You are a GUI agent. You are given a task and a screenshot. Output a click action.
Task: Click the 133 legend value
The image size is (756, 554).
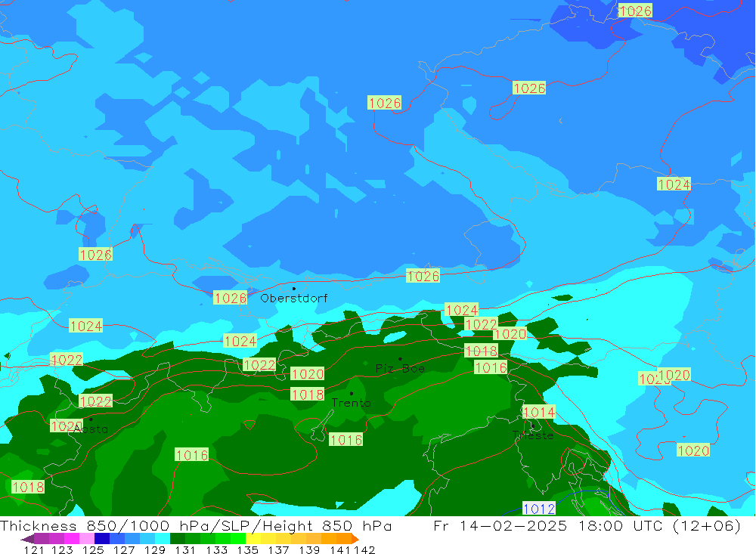click(x=216, y=549)
